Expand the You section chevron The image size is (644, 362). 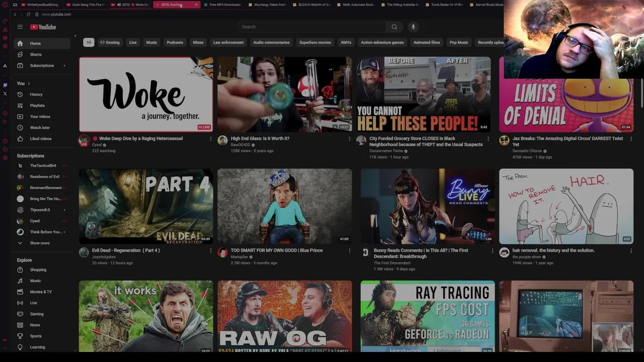click(x=29, y=83)
